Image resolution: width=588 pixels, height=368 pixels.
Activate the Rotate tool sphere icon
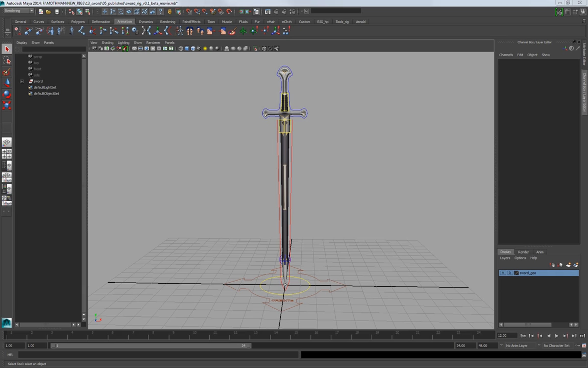pyautogui.click(x=7, y=94)
